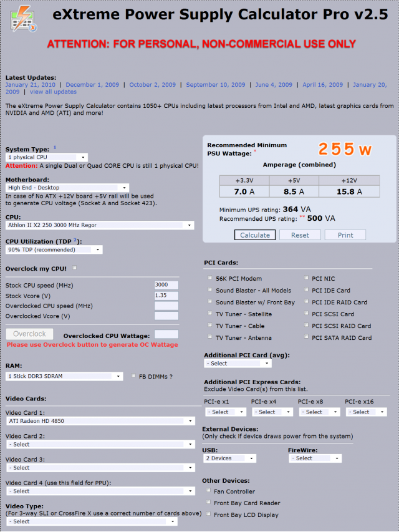Click the 15.8 A +12V amperage value
Screen dimensions: 399x532
[349, 191]
